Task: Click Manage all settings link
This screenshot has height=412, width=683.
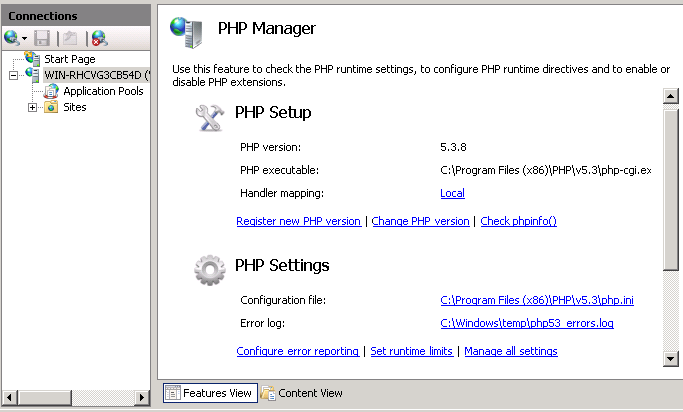Action: point(511,351)
